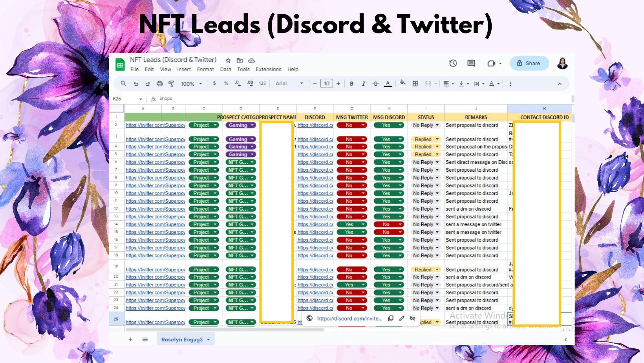
Task: Edit link pencil icon in popup
Action: [402, 319]
